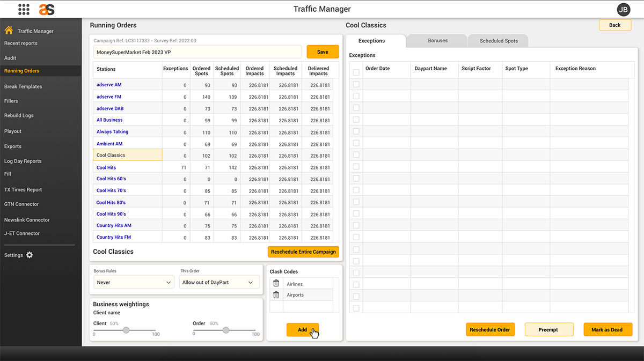Select Break Templates in the sidebar
The image size is (644, 361).
point(23,86)
